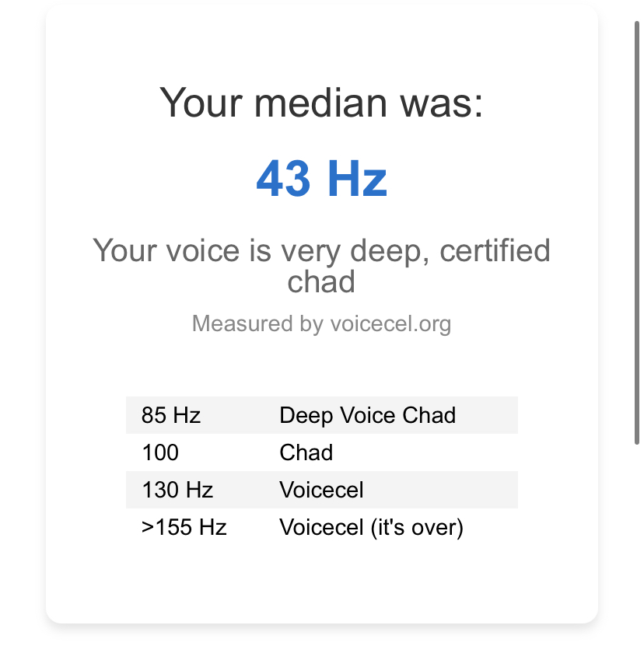Click the lone "chad" below the verdict line

321,281
